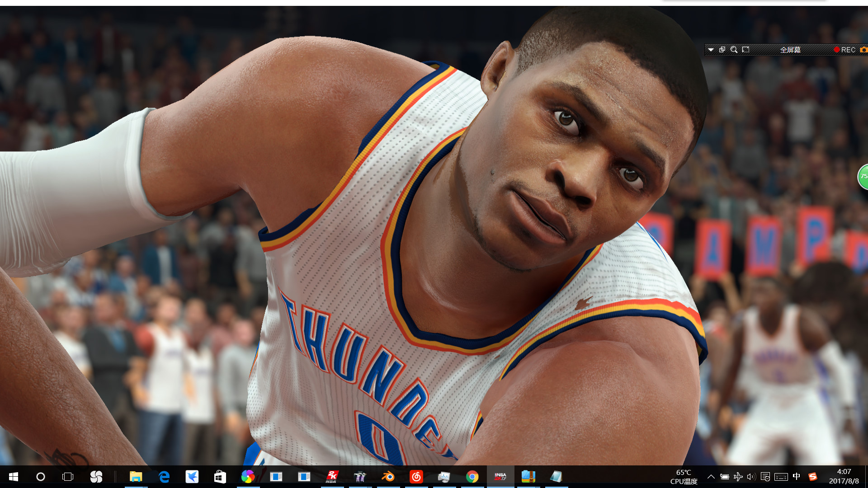
Task: Switch to the second blue window app icon
Action: click(304, 477)
